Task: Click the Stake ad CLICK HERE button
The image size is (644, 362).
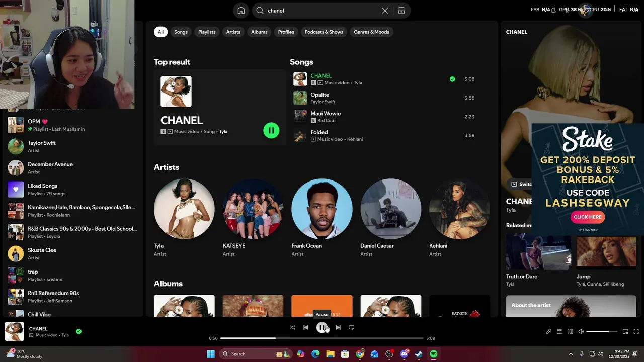Action: 588,217
